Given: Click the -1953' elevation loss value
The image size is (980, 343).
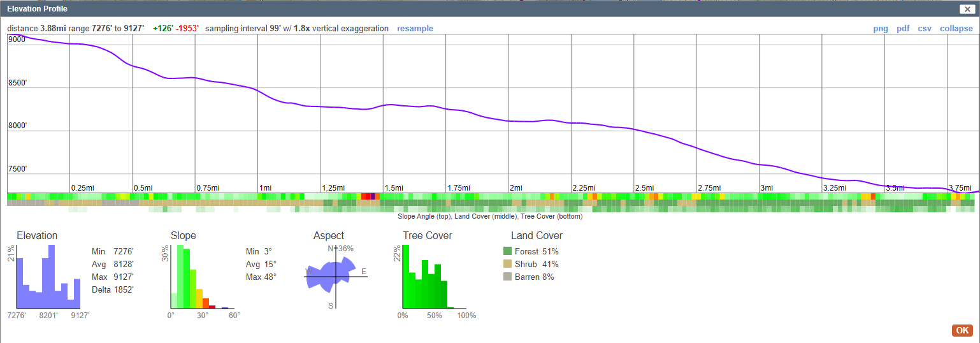Looking at the screenshot, I should point(188,29).
